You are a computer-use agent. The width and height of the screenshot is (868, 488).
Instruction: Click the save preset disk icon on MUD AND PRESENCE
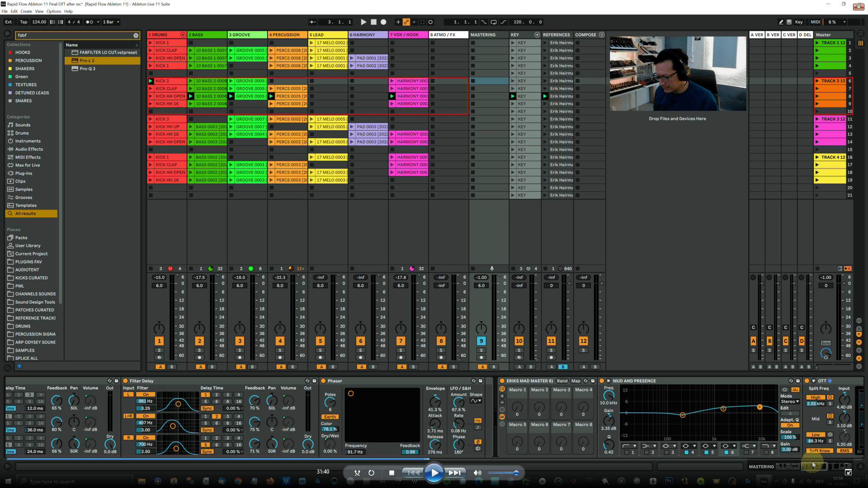click(x=798, y=381)
